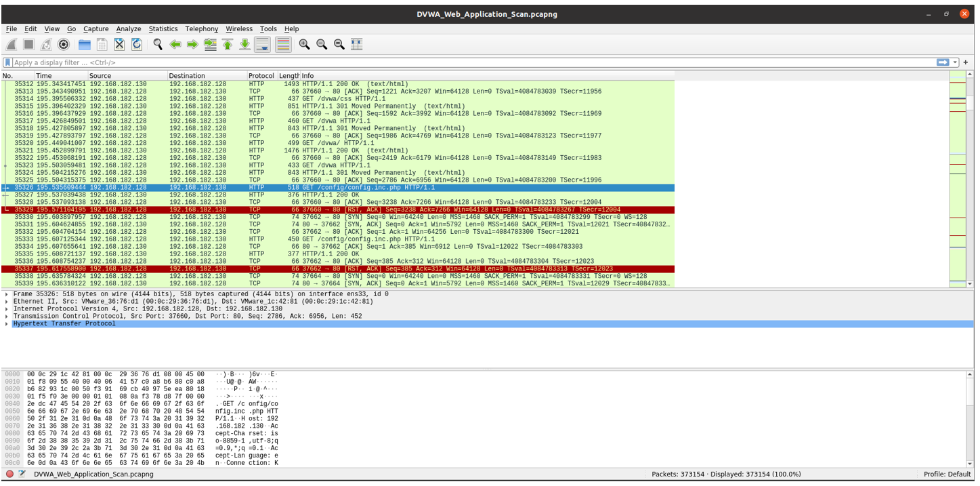
Task: Apply the display filter arrow
Action: click(943, 62)
